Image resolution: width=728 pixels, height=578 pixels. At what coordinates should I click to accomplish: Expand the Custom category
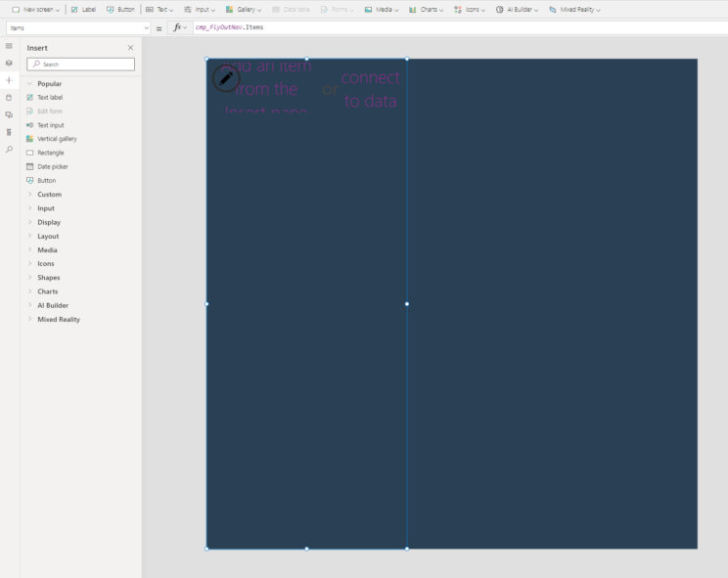tap(49, 195)
